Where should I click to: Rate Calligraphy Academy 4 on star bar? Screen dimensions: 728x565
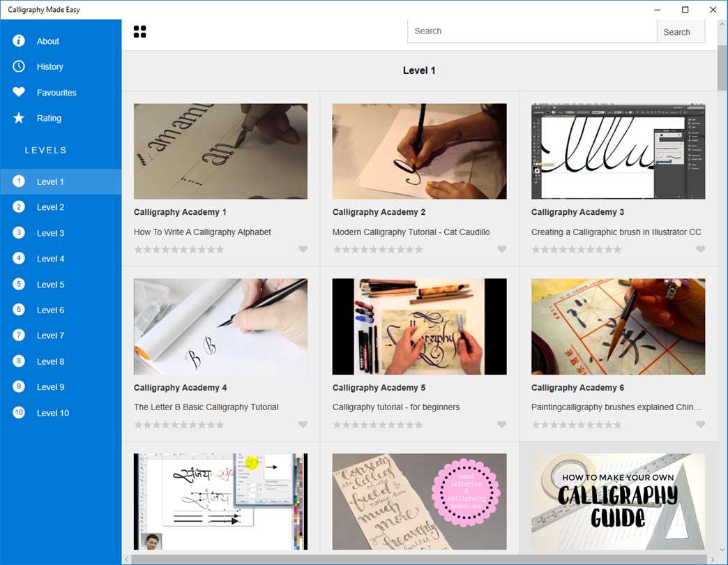179,425
